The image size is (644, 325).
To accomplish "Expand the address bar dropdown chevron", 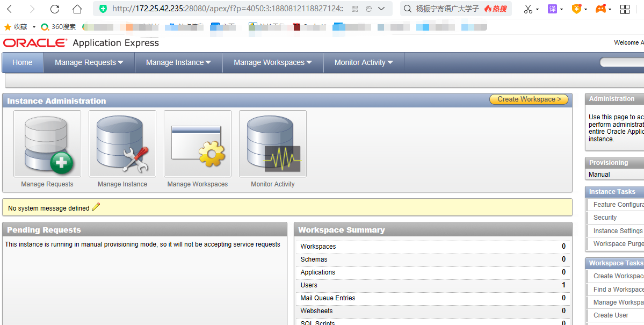I will [381, 9].
